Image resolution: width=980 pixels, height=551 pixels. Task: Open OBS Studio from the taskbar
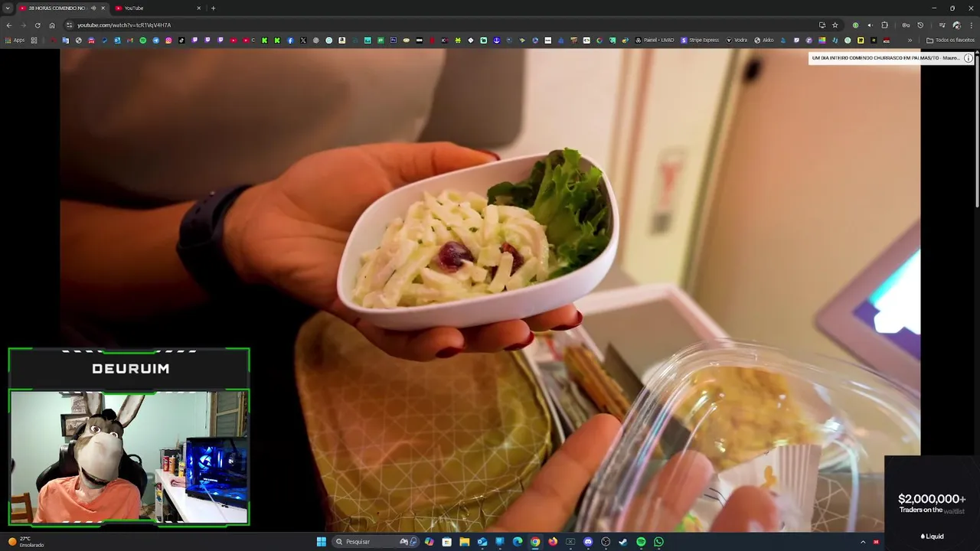[606, 542]
